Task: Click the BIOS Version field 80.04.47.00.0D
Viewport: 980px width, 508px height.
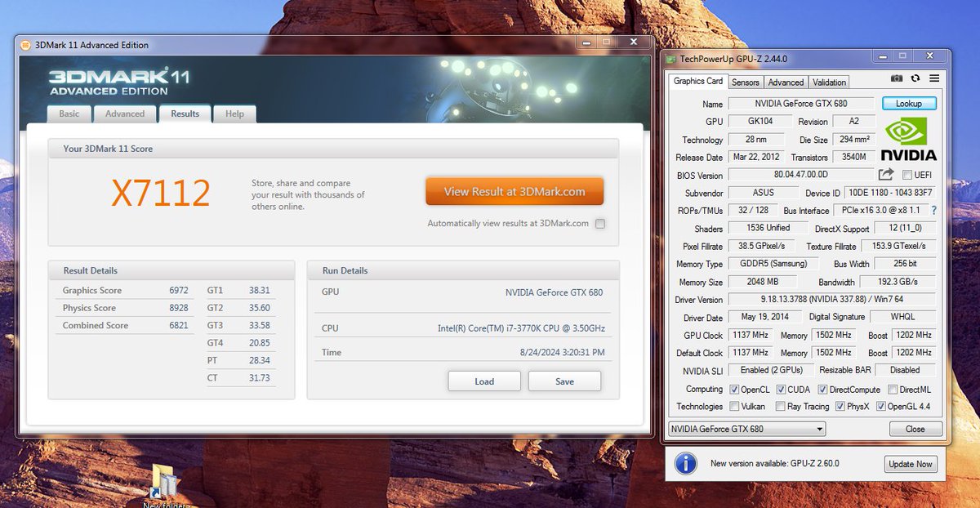Action: click(801, 175)
